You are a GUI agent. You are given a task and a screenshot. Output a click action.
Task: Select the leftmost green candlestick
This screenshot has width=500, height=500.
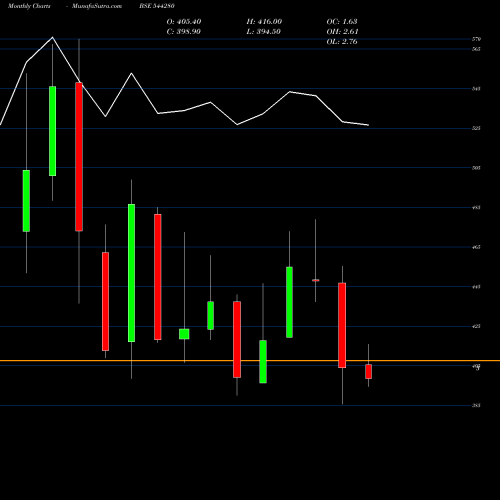(26, 201)
